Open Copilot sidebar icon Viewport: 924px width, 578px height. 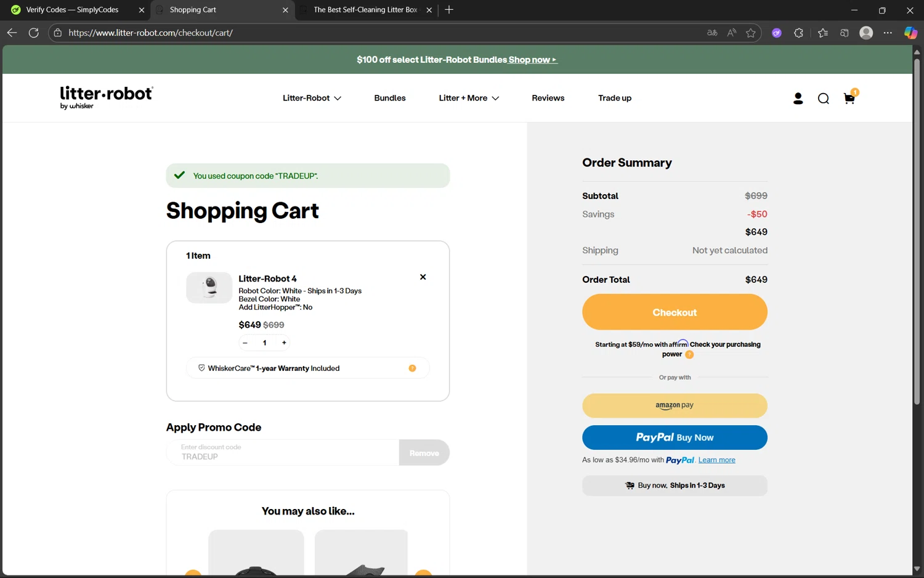pyautogui.click(x=910, y=33)
